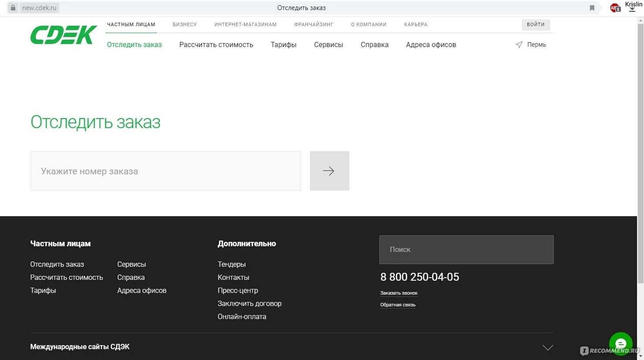Image resolution: width=644 pixels, height=360 pixels.
Task: Click footer link Отследить заказ
Action: pos(57,264)
